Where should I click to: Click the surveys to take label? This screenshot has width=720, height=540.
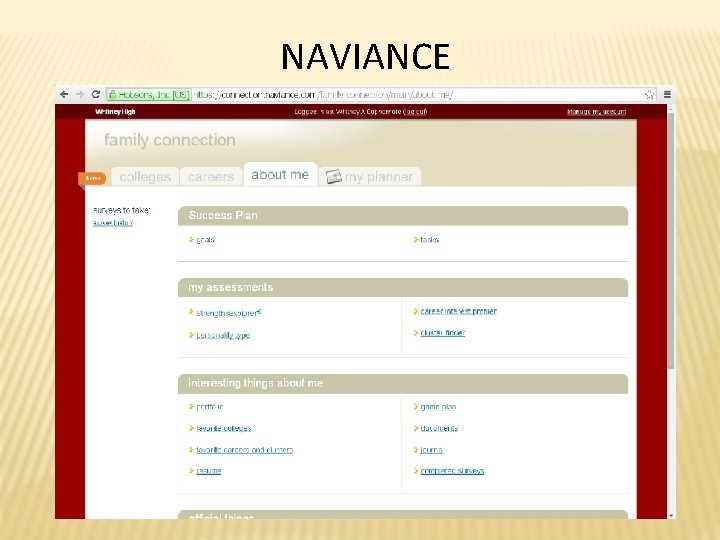click(x=122, y=210)
